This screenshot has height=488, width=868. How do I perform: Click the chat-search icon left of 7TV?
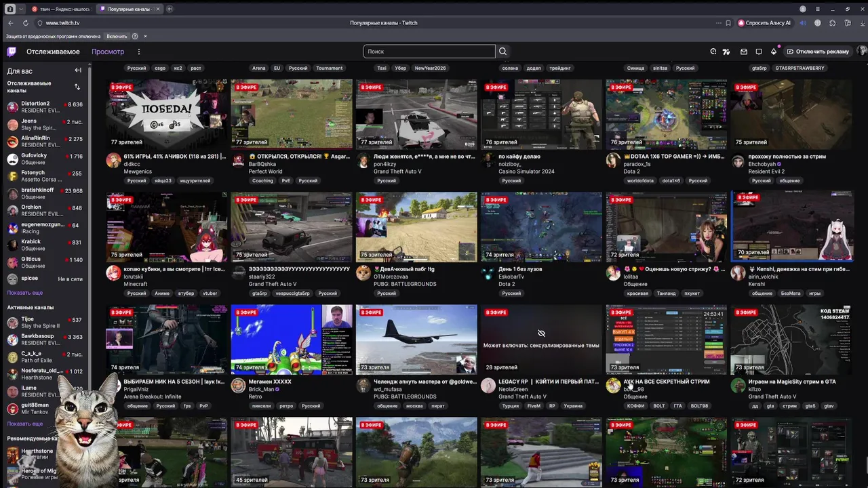[x=713, y=52]
